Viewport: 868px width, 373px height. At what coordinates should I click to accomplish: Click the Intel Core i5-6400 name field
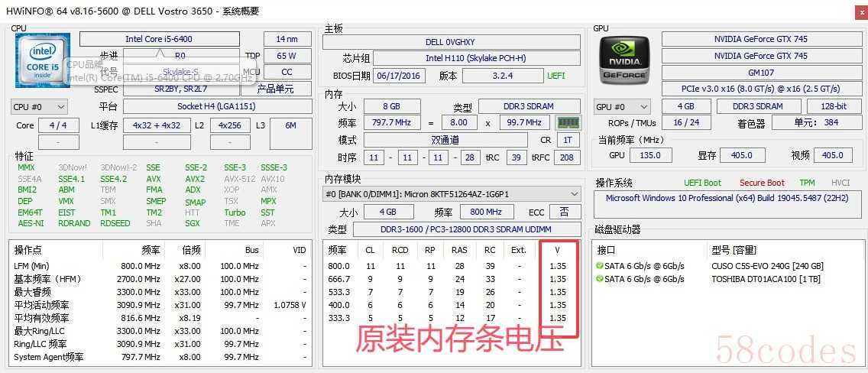click(160, 39)
